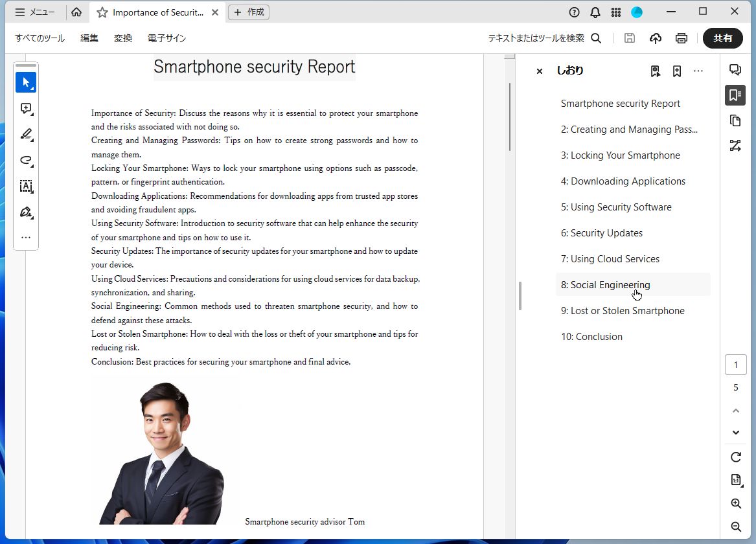Open the right-rail tool below pages icon
Screen dimensions: 756x544
click(x=735, y=146)
